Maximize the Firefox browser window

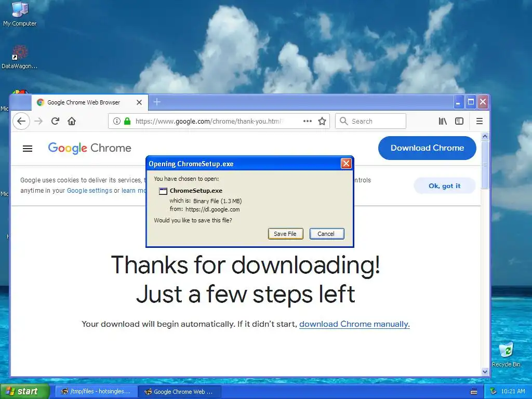[471, 102]
